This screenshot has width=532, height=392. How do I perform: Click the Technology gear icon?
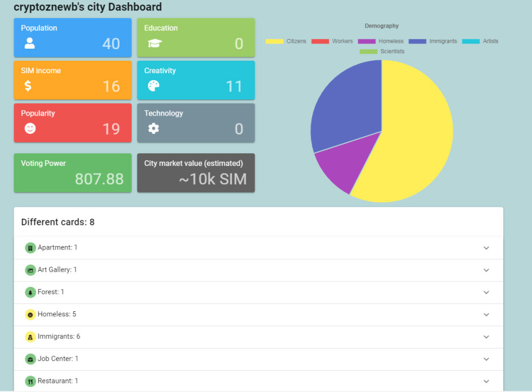coord(153,129)
